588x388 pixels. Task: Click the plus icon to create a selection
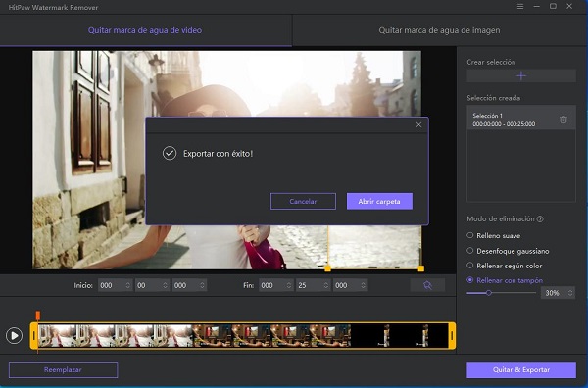521,76
